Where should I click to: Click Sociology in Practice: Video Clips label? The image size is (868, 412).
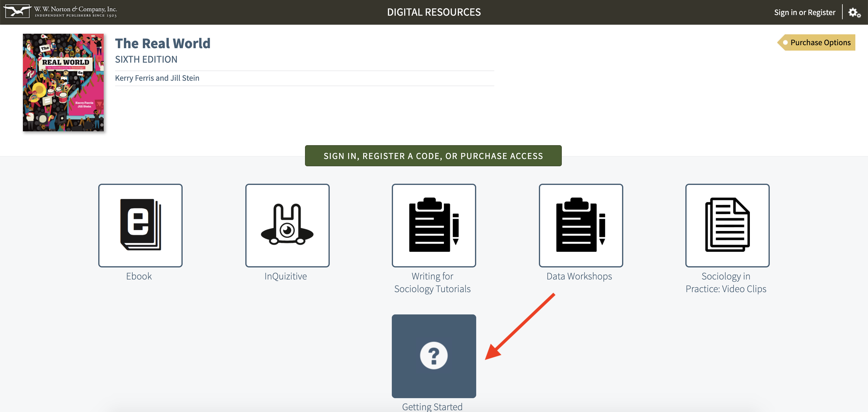click(726, 283)
